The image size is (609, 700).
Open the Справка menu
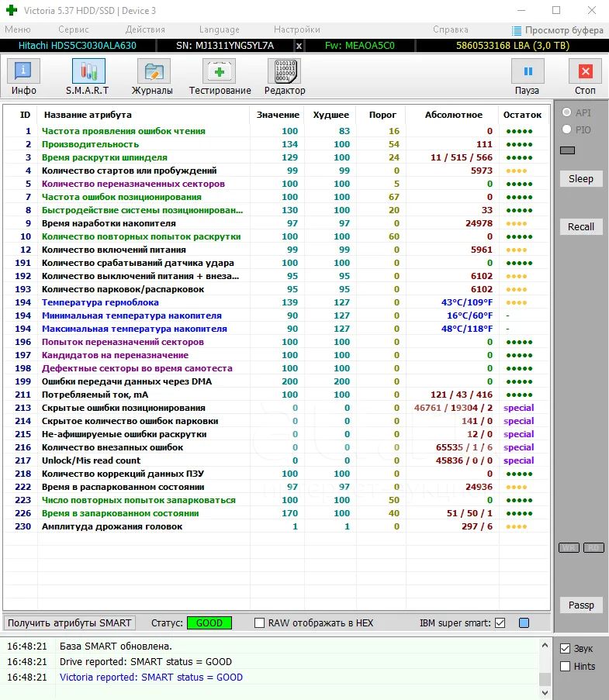point(451,29)
